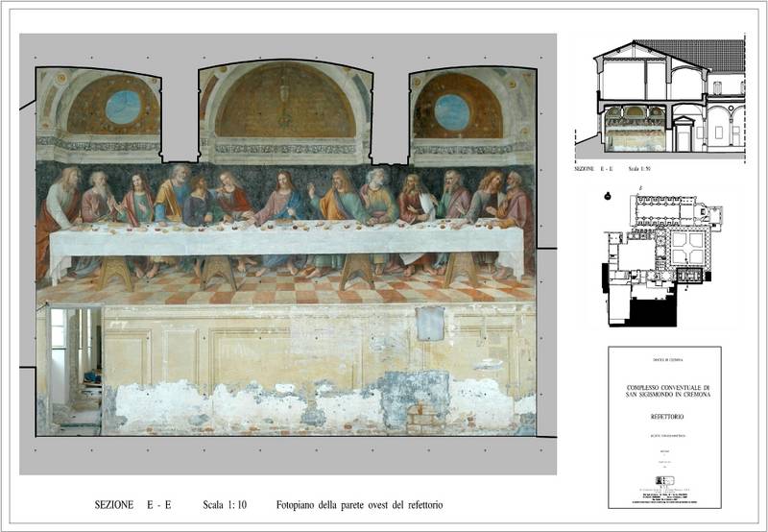Click the 'Scala 1: 10' scale label
The image size is (768, 532).
[x=225, y=505]
